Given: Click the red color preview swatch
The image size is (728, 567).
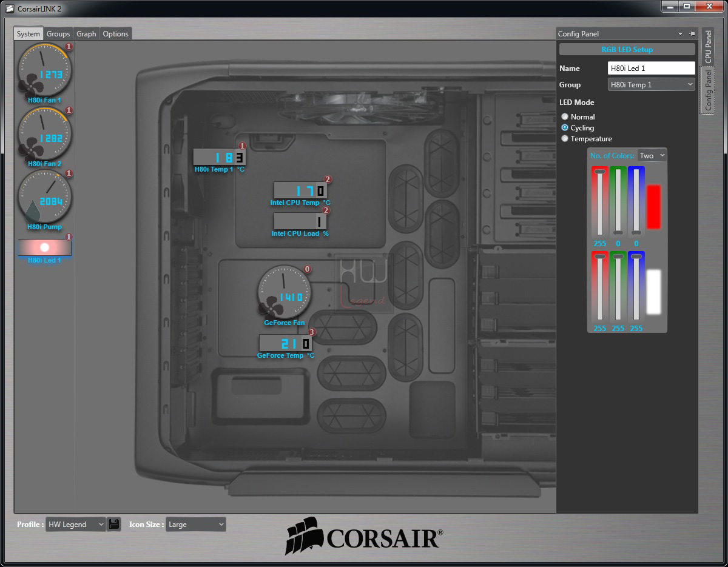Looking at the screenshot, I should click(x=653, y=207).
